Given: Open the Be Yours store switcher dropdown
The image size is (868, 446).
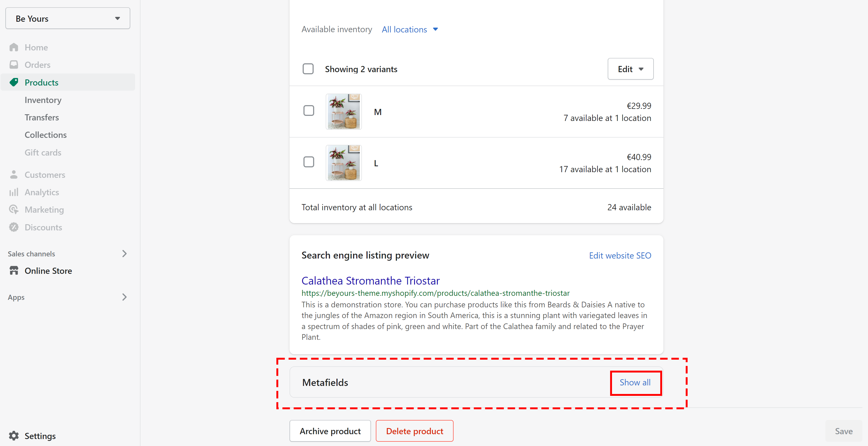Looking at the screenshot, I should 68,18.
